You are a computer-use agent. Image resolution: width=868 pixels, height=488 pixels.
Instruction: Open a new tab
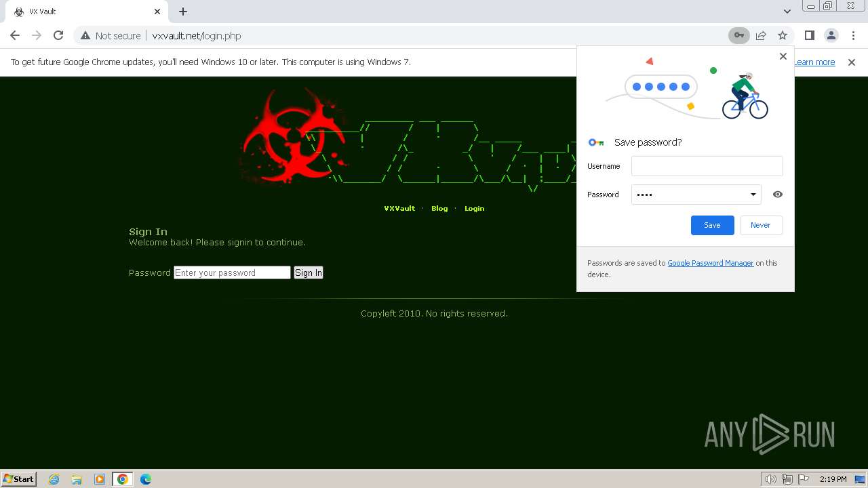[x=183, y=12]
